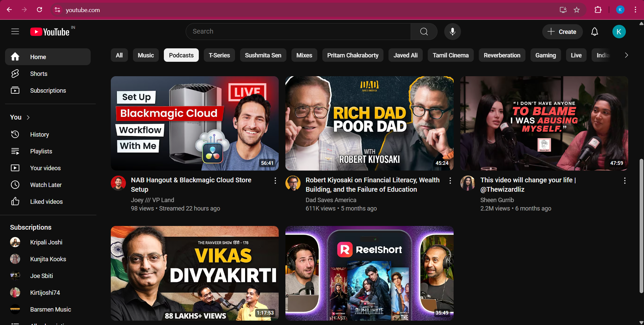
Task: Open Shorts in sidebar
Action: (48, 74)
